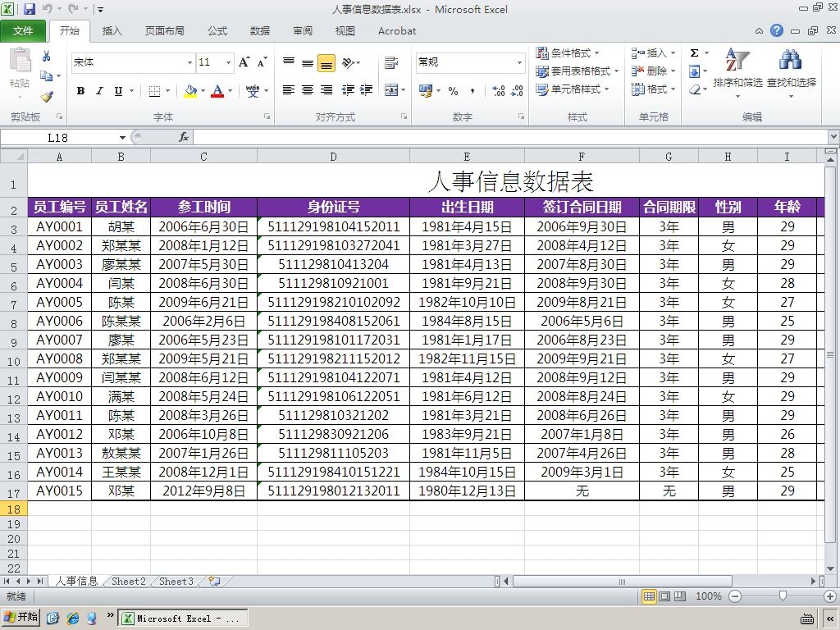Click the 插入 cells button
Viewport: 840px width, 630px height.
(653, 53)
